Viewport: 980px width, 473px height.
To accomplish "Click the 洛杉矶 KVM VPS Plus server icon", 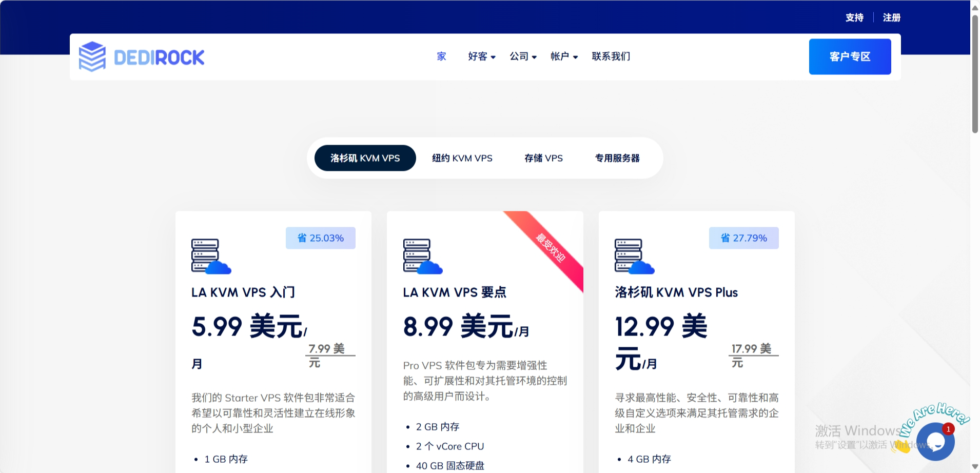I will tap(634, 256).
